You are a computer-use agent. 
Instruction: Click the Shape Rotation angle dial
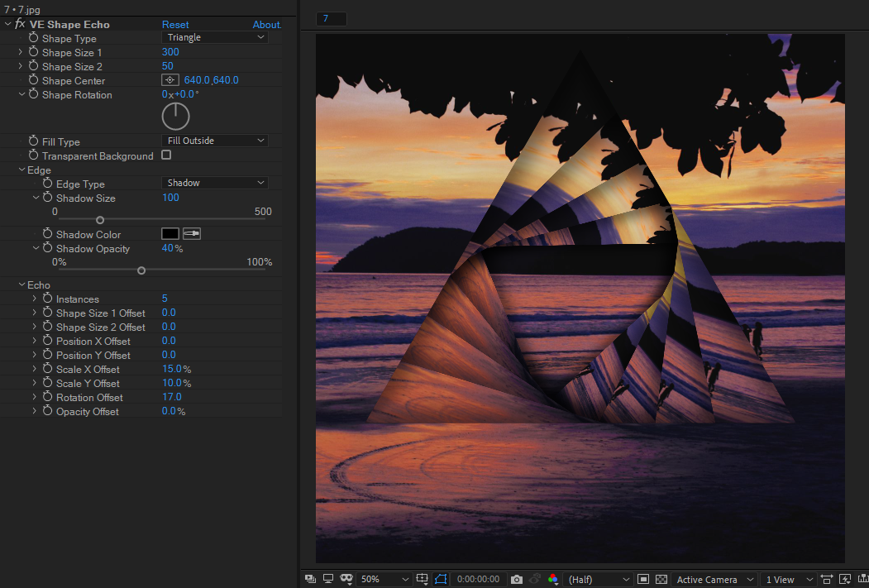coord(176,116)
